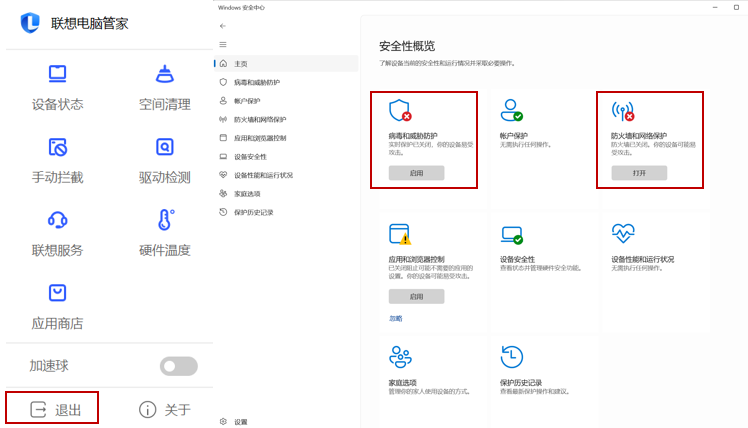Screen dimensions: 748x428
Task: Select 主页 in Windows Security sidebar
Action: [x=286, y=63]
